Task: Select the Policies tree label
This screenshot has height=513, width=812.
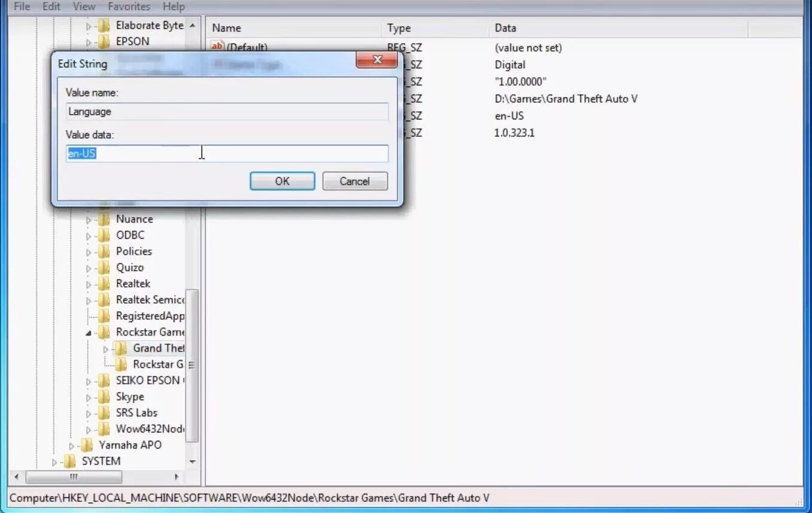Action: pyautogui.click(x=134, y=251)
